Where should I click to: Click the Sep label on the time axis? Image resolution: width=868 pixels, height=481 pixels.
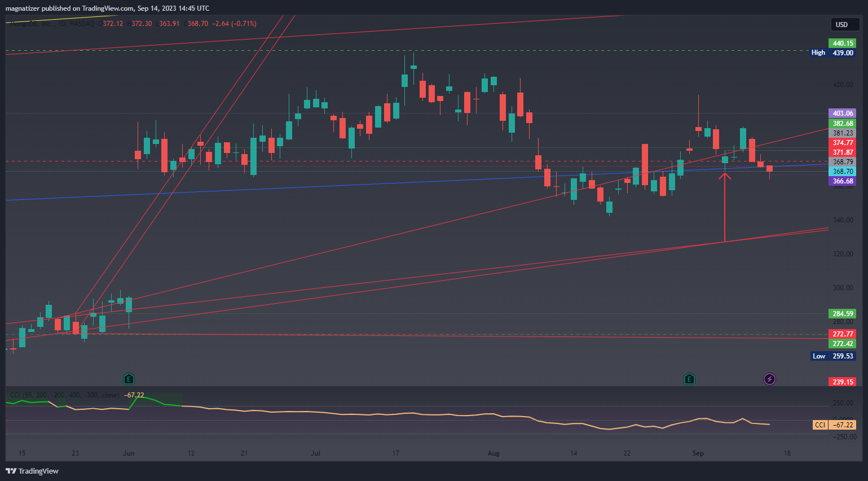pyautogui.click(x=698, y=453)
